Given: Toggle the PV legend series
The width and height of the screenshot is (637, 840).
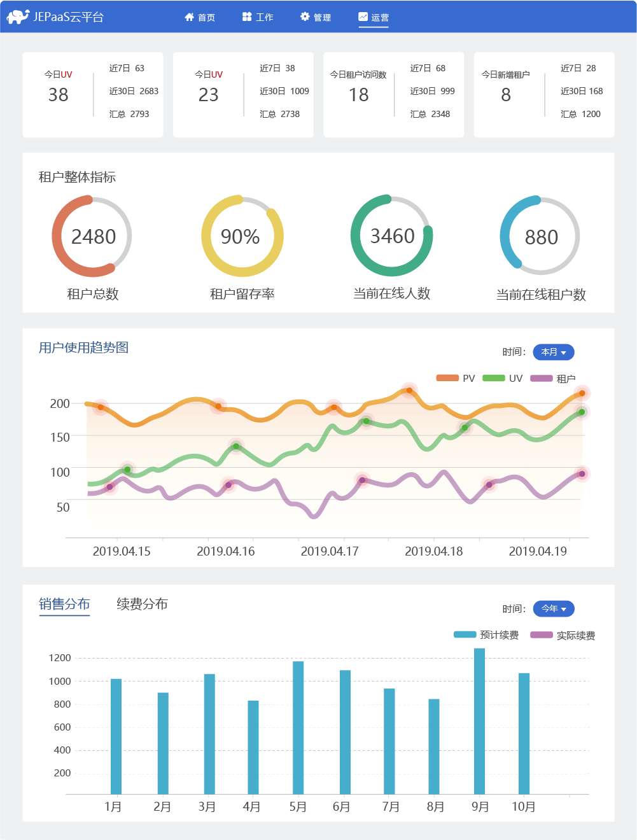Looking at the screenshot, I should point(456,378).
